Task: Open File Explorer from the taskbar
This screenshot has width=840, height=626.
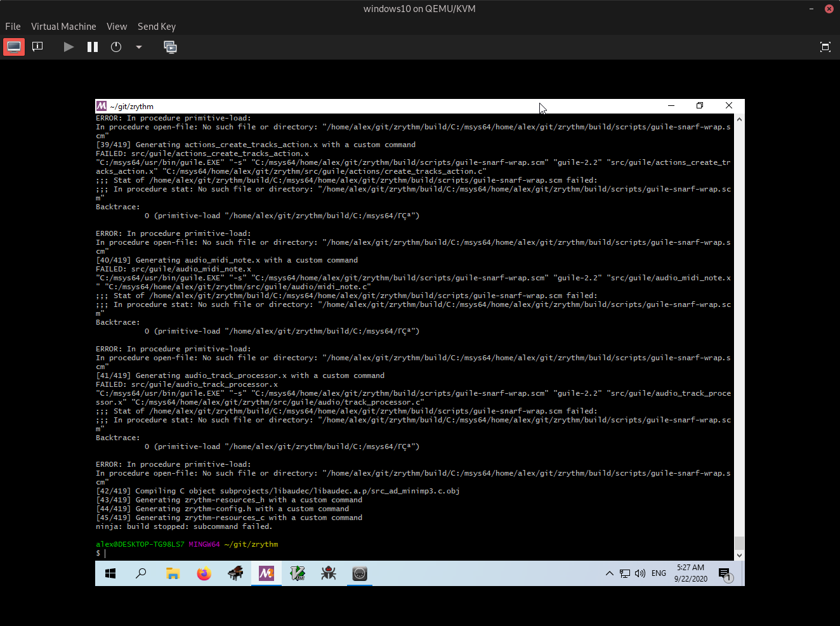Action: (x=173, y=573)
